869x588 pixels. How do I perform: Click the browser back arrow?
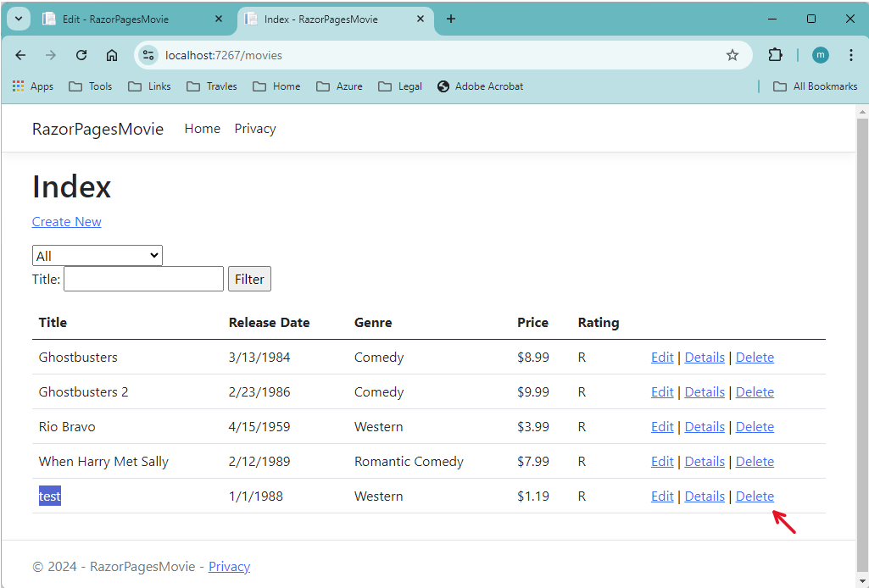[20, 55]
